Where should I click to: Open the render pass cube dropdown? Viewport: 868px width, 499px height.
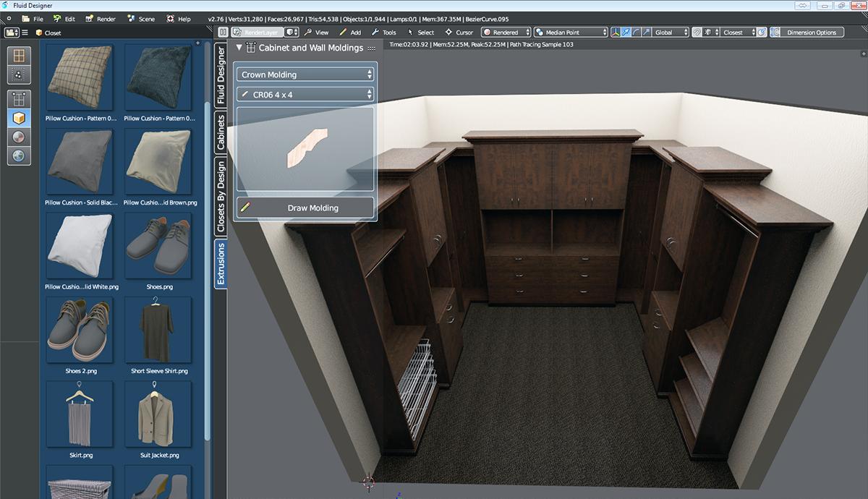point(292,33)
